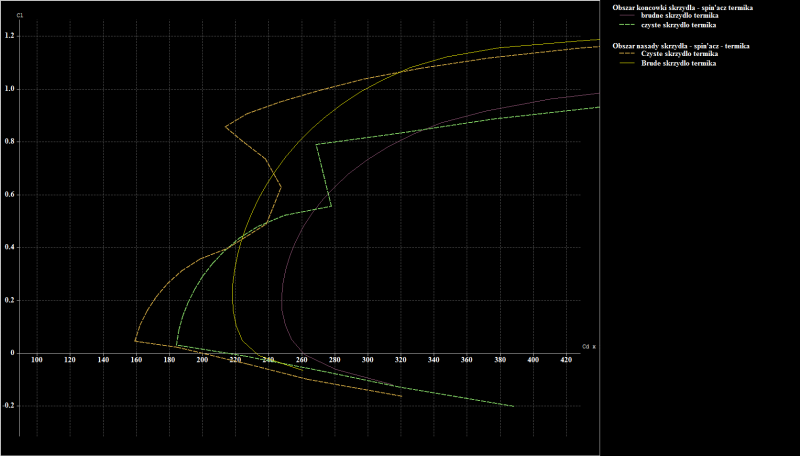Click the sharp upper-left peak of the orange dashed curve
Image resolution: width=800 pixels, height=456 pixels.
(226, 126)
